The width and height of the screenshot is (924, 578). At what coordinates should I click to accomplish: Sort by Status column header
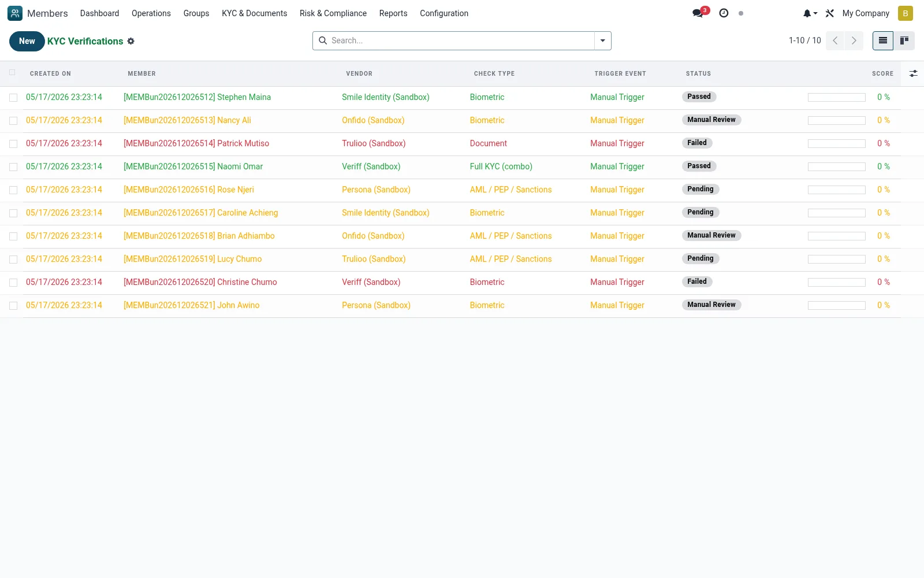tap(698, 73)
